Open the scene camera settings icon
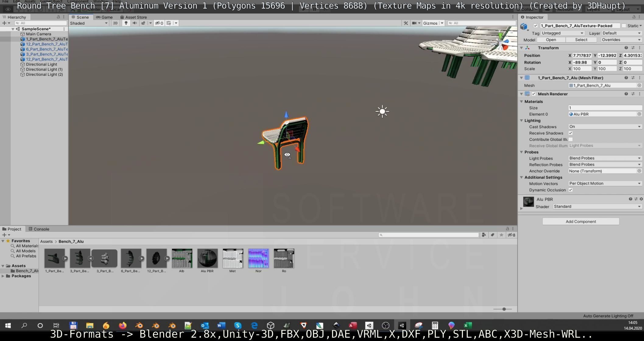Screen dimensions: 644x341 coord(414,23)
